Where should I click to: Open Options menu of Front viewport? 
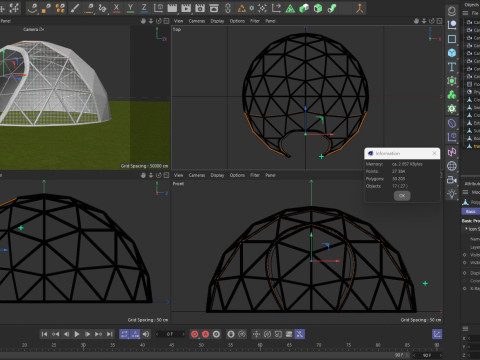coord(237,175)
